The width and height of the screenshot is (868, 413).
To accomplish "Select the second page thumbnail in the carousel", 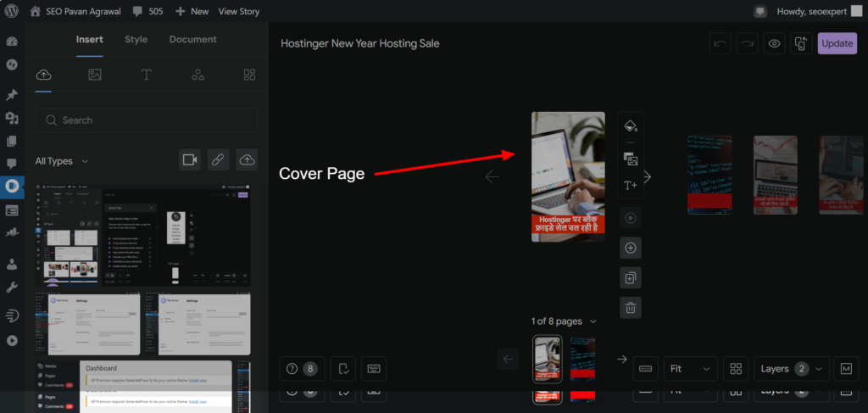I will tap(582, 359).
